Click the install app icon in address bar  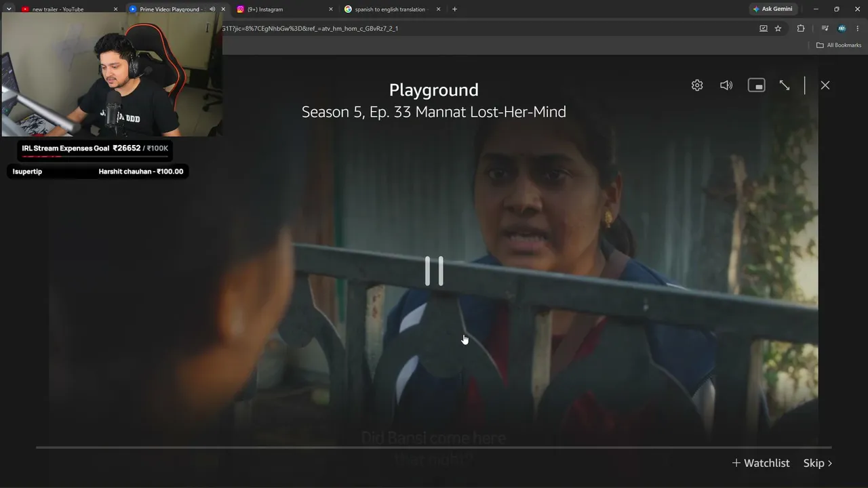[x=764, y=28]
